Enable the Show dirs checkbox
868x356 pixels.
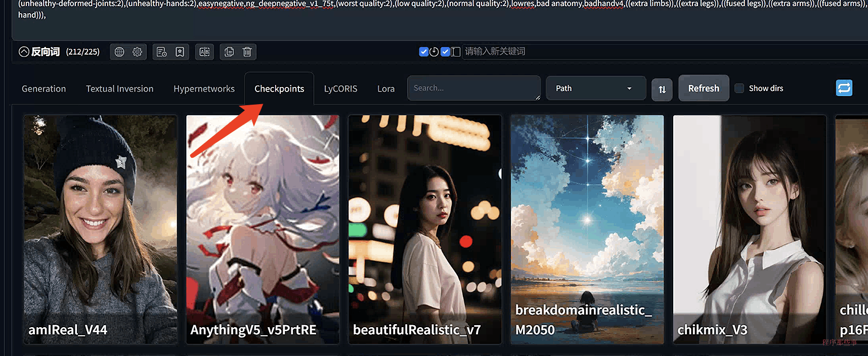(x=739, y=88)
